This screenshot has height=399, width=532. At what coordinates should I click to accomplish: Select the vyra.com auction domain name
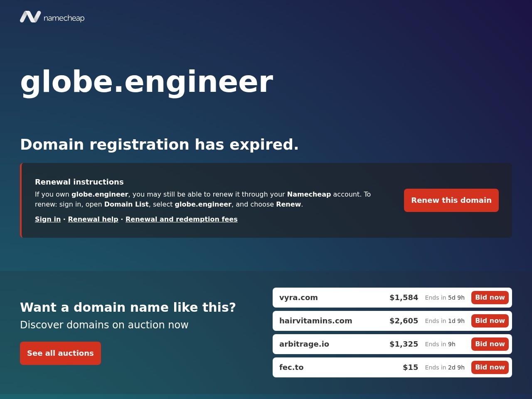[x=298, y=298]
